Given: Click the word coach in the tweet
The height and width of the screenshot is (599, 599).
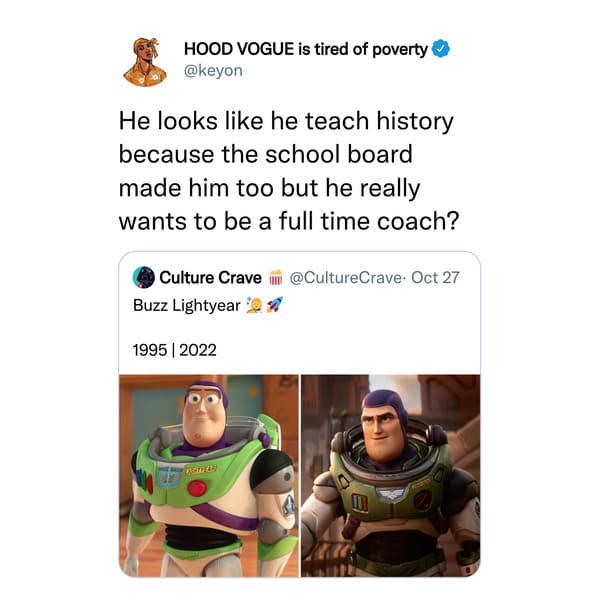Looking at the screenshot, I should (413, 222).
